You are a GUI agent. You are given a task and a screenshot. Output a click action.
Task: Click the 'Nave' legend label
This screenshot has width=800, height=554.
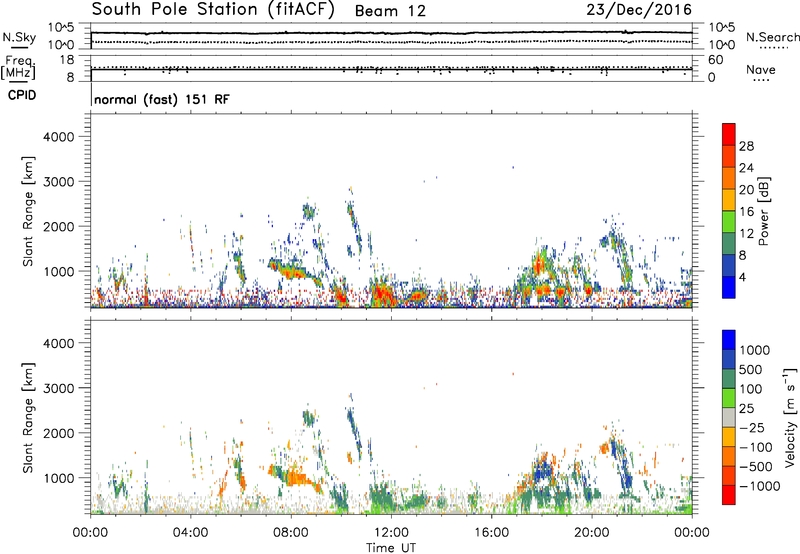click(x=760, y=70)
